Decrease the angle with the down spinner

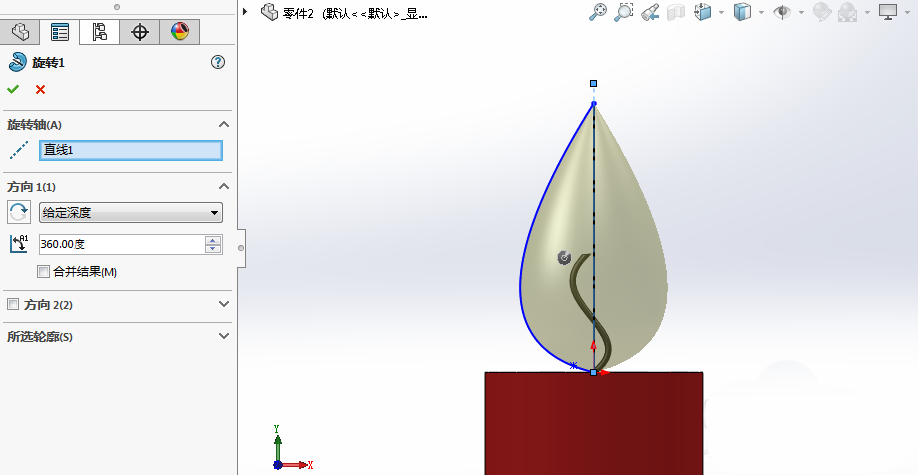[x=213, y=249]
